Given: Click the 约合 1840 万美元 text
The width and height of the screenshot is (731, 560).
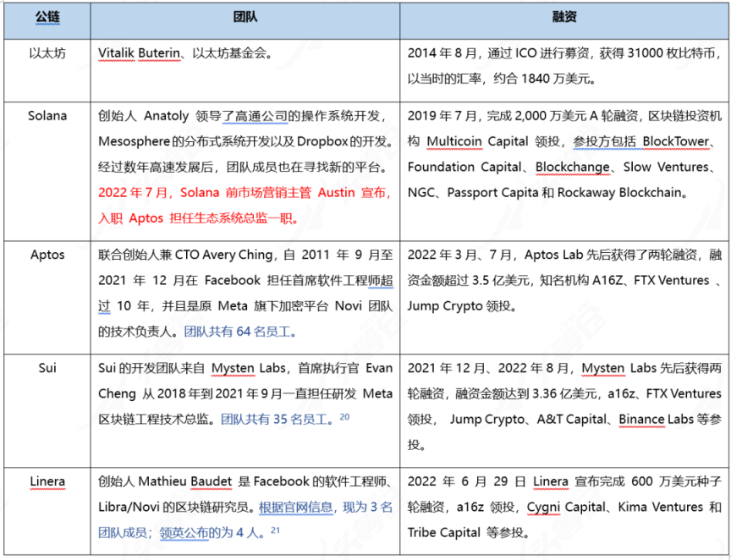Looking at the screenshot, I should [541, 79].
